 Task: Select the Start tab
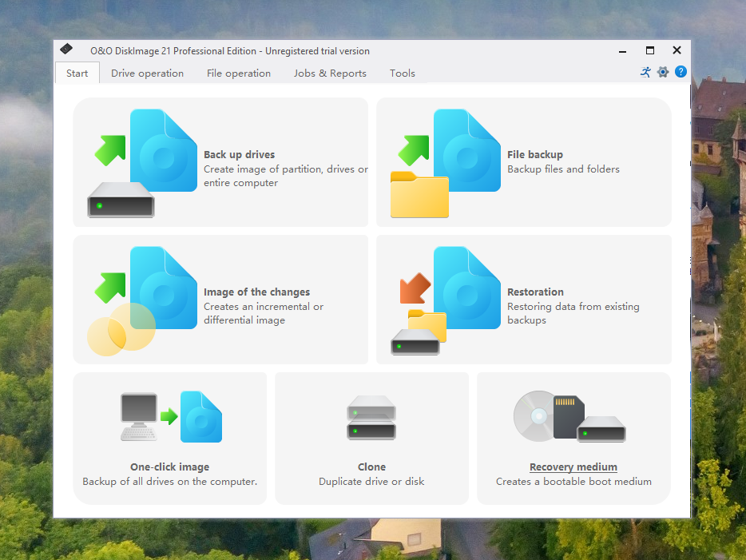77,73
